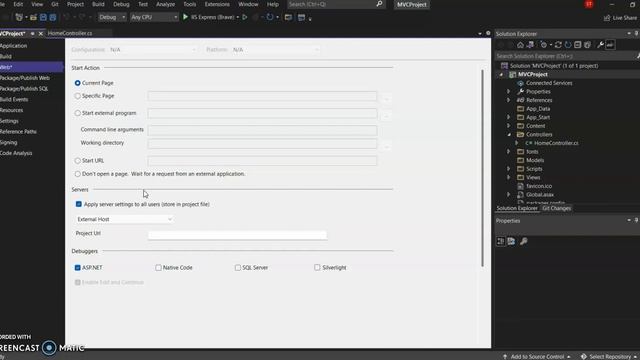
Task: Enable the SQL Server debugger checkbox
Action: 238,268
